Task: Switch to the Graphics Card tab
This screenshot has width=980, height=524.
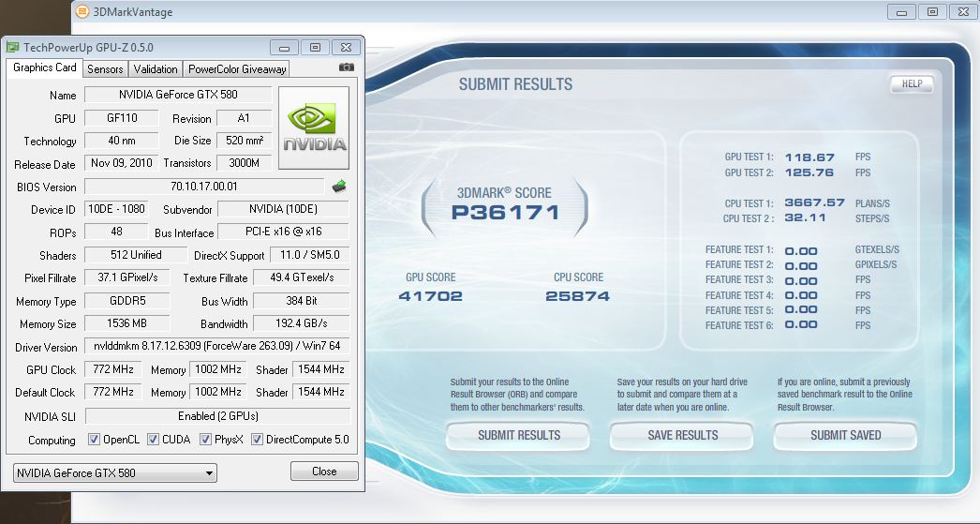Action: [44, 67]
